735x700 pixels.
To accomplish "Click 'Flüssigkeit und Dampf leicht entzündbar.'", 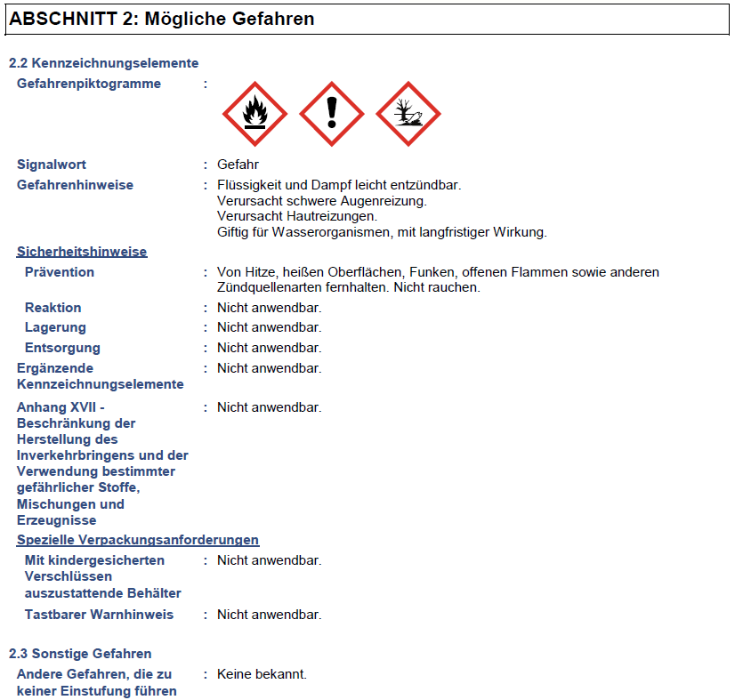I will pos(339,185).
